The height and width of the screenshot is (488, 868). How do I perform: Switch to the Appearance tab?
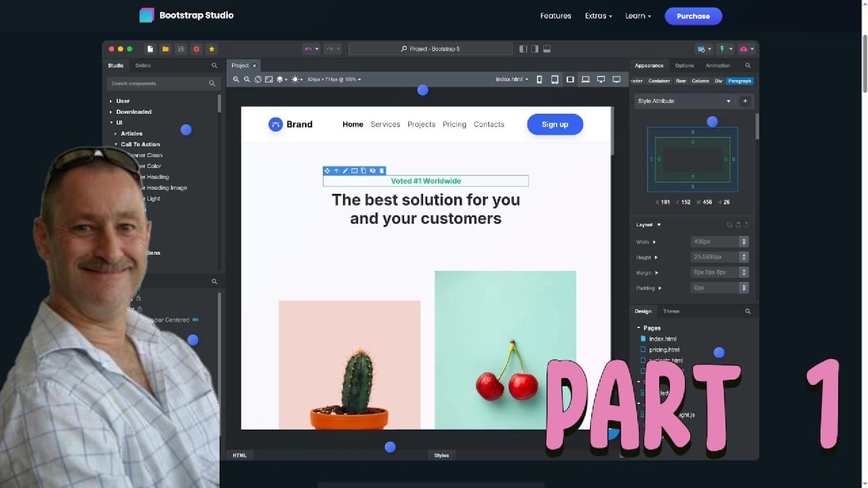click(x=649, y=66)
